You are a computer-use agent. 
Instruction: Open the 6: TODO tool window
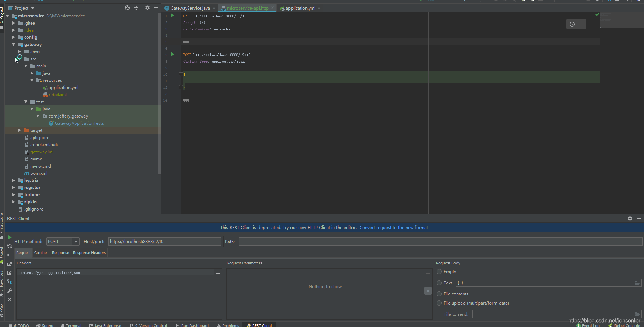(x=19, y=325)
